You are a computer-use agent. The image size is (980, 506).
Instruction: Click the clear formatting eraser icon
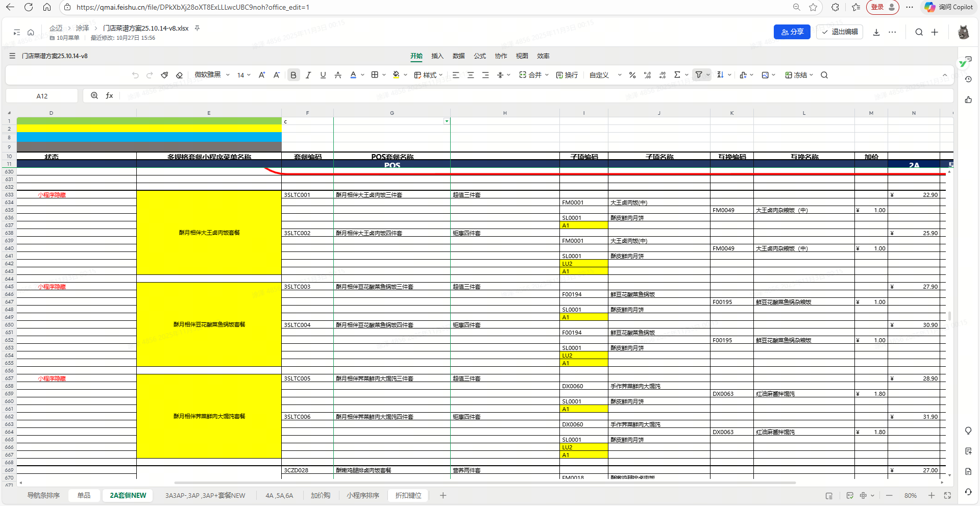[179, 75]
